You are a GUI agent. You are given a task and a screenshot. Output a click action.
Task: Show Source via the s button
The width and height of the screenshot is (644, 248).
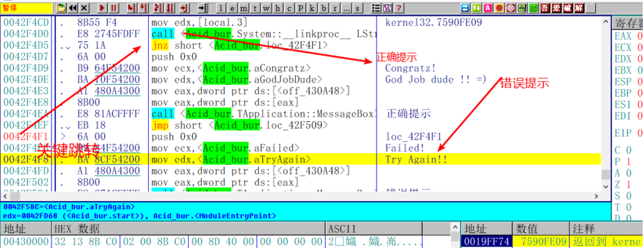(358, 8)
